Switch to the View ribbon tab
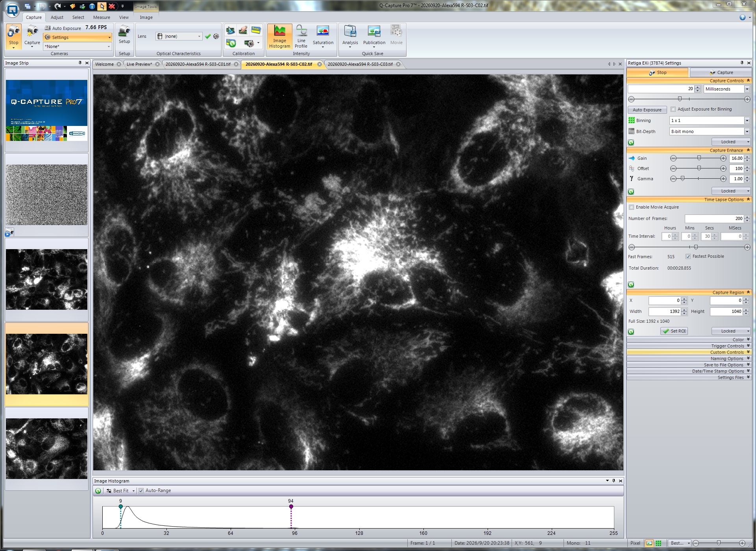 (124, 17)
